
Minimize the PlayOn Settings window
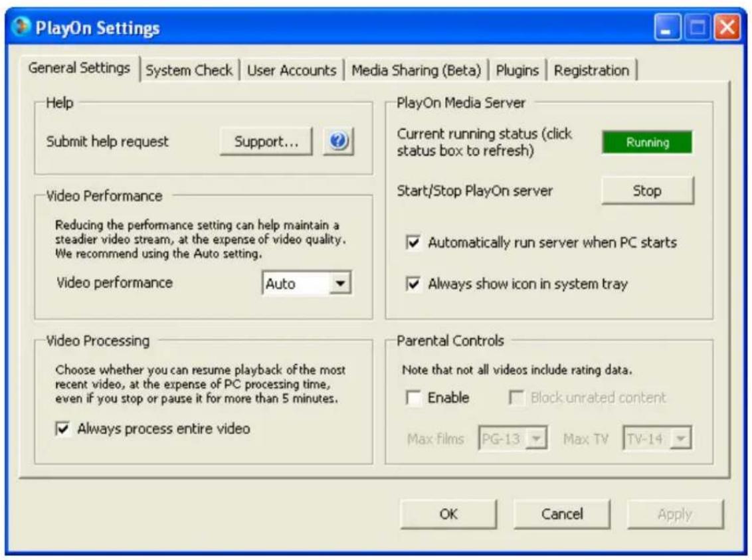(x=667, y=27)
